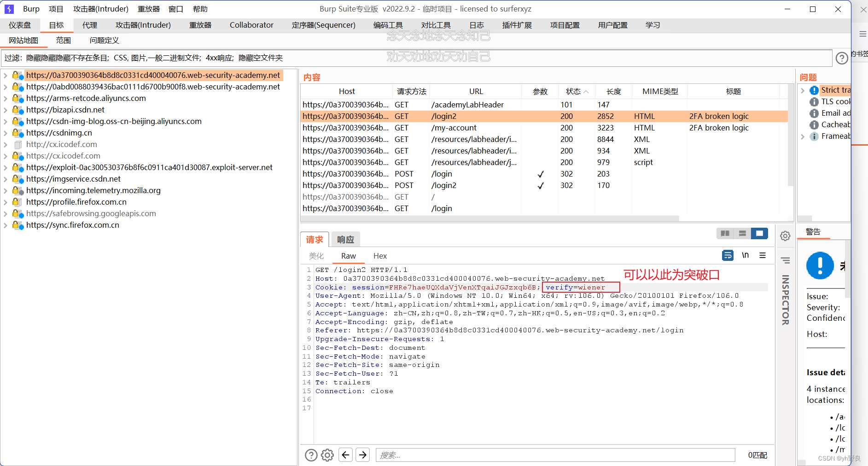Open search help question icon
The height and width of the screenshot is (466, 868).
[311, 455]
